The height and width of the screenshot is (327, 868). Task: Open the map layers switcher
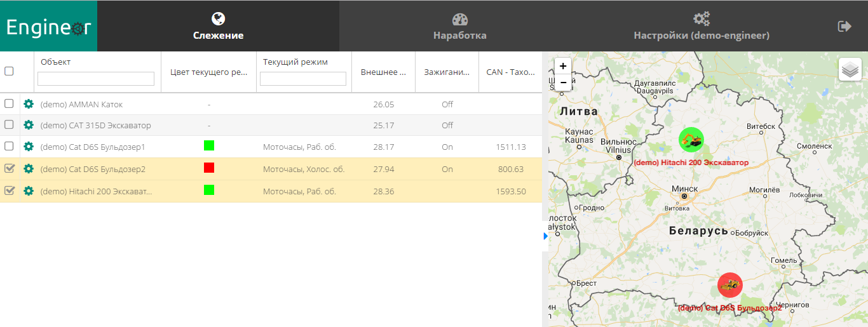pos(850,69)
